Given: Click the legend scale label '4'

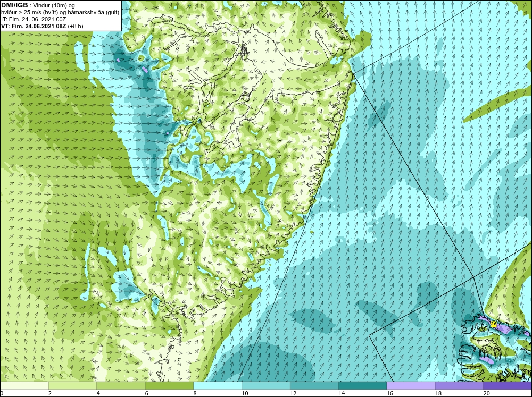Looking at the screenshot, I should [98, 393].
